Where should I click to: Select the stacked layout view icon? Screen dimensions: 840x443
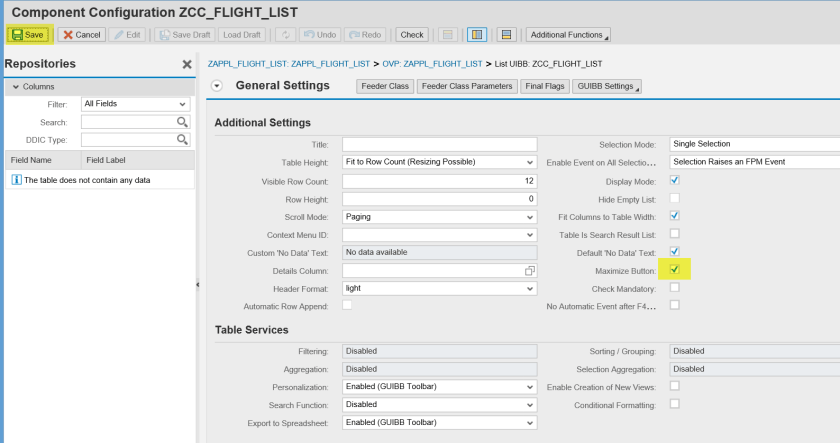(x=507, y=34)
